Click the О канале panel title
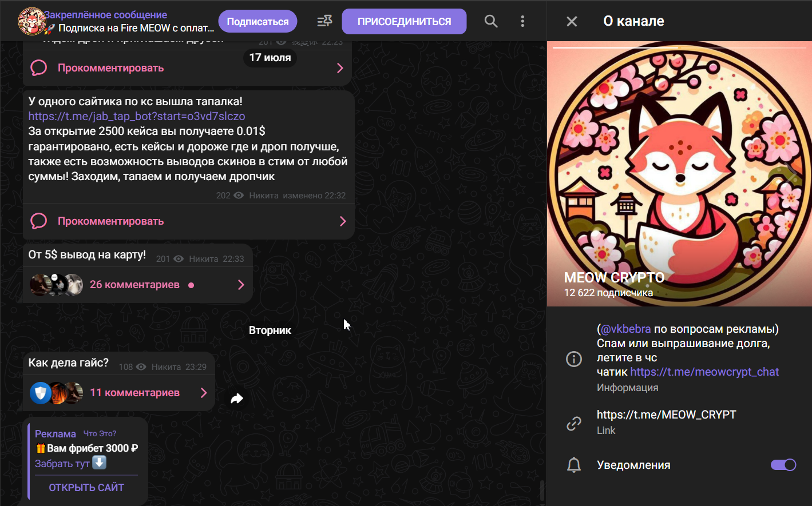The height and width of the screenshot is (506, 812). (x=633, y=21)
